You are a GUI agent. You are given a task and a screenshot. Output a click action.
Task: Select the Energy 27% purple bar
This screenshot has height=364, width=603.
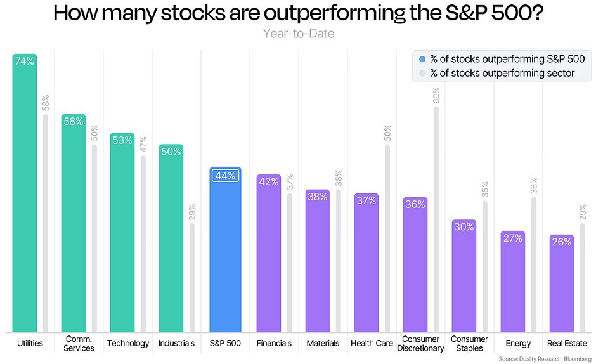coord(513,281)
